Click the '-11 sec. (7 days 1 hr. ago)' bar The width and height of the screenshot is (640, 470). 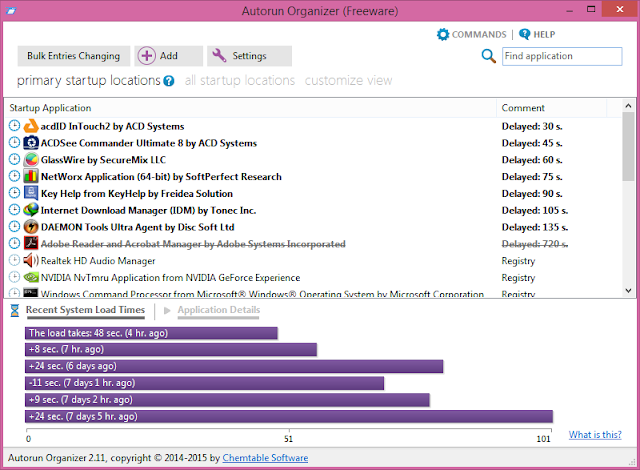pos(204,383)
